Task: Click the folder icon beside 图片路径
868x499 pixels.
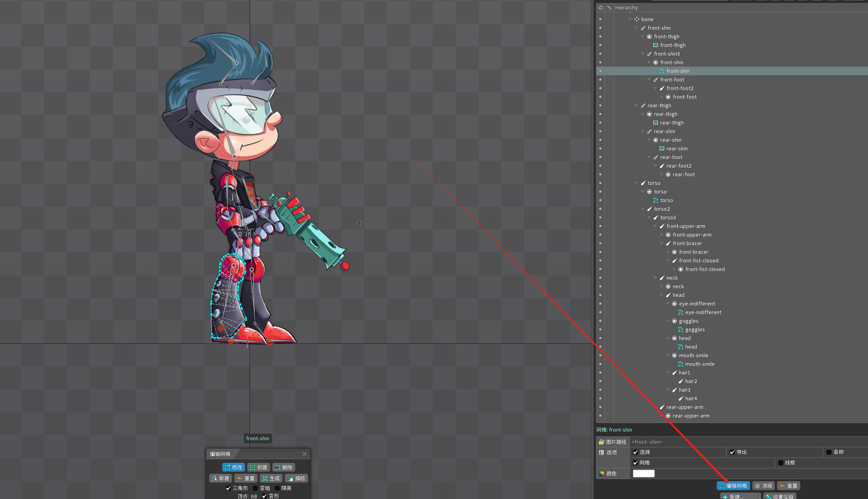Action: 602,442
